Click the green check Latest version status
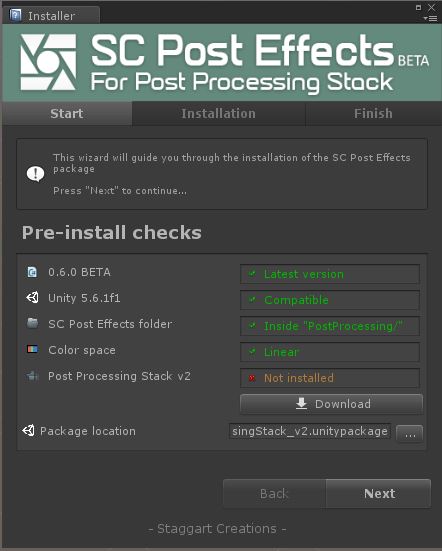Screen dimensions: 442x551 click(330, 274)
